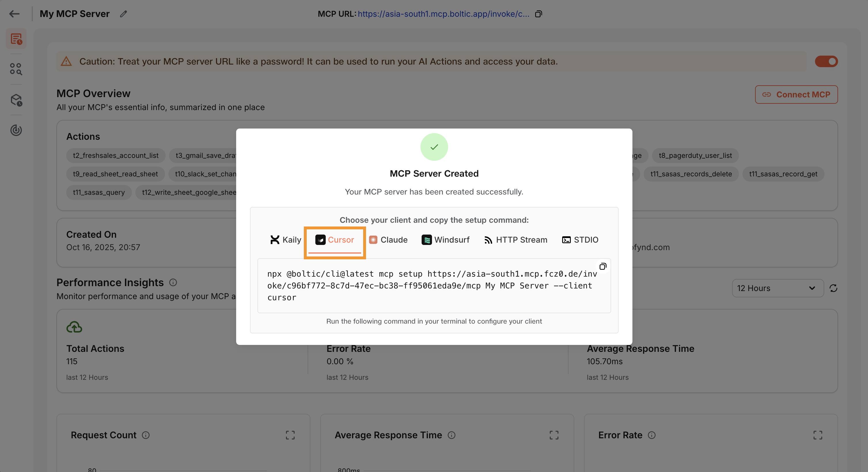Open the sidebar cube clock icon
Viewport: 868px width, 472px height.
16,100
